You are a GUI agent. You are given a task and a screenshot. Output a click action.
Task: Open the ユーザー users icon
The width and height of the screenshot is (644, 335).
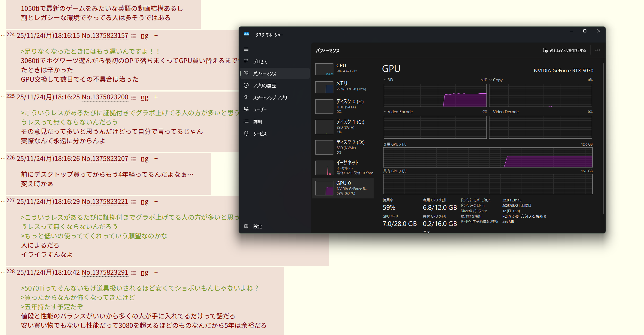click(x=246, y=109)
